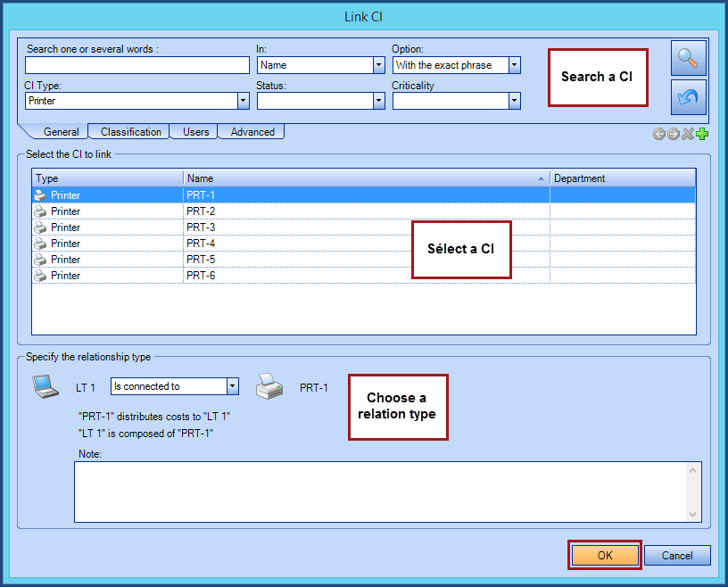Switch to the Advanced tab
728x587 pixels.
[x=251, y=131]
